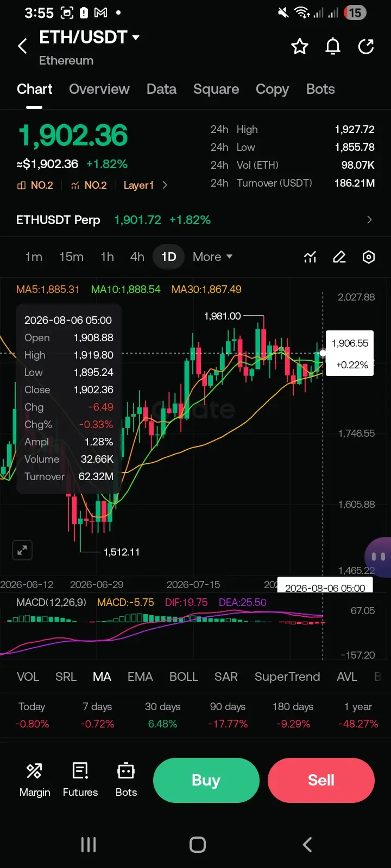Select the 15m timeframe
391x868 pixels.
(71, 257)
